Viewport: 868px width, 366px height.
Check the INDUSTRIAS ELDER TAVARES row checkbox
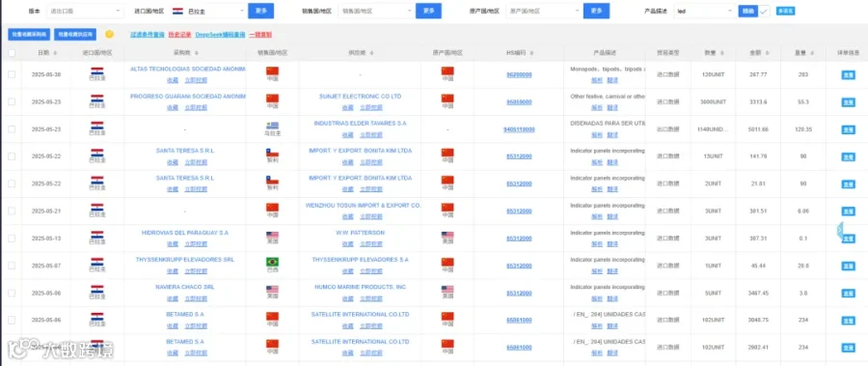click(x=12, y=129)
